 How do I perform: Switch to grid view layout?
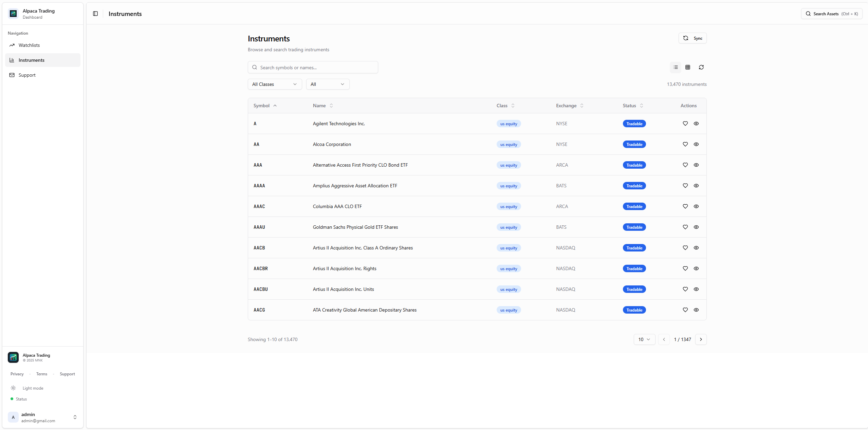(x=688, y=67)
